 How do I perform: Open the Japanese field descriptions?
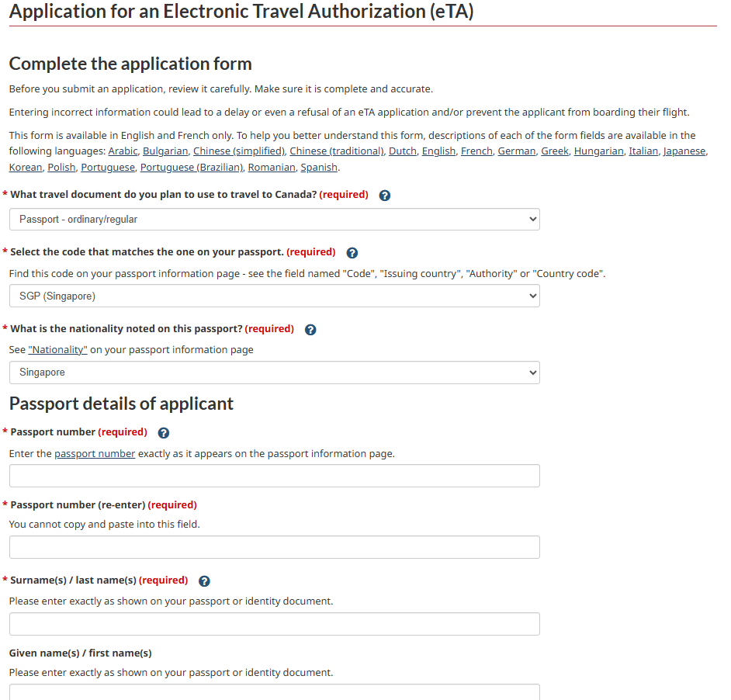tap(684, 151)
